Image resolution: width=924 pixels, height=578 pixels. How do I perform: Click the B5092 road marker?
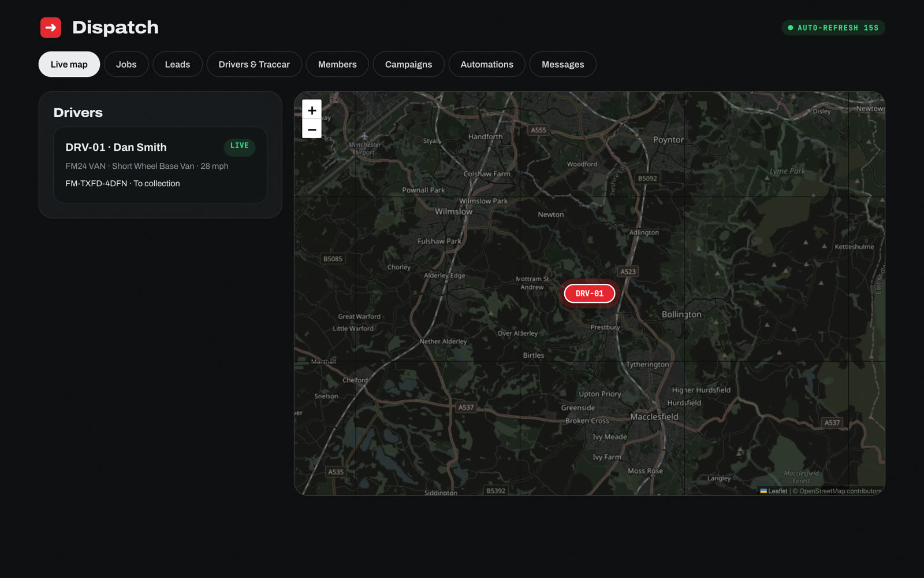coord(647,179)
